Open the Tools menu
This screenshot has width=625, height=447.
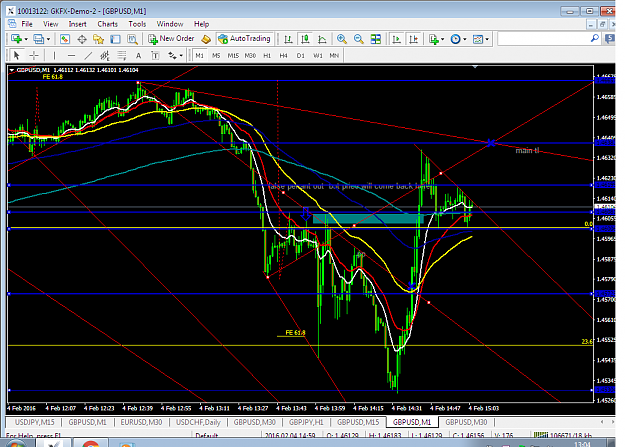(138, 24)
